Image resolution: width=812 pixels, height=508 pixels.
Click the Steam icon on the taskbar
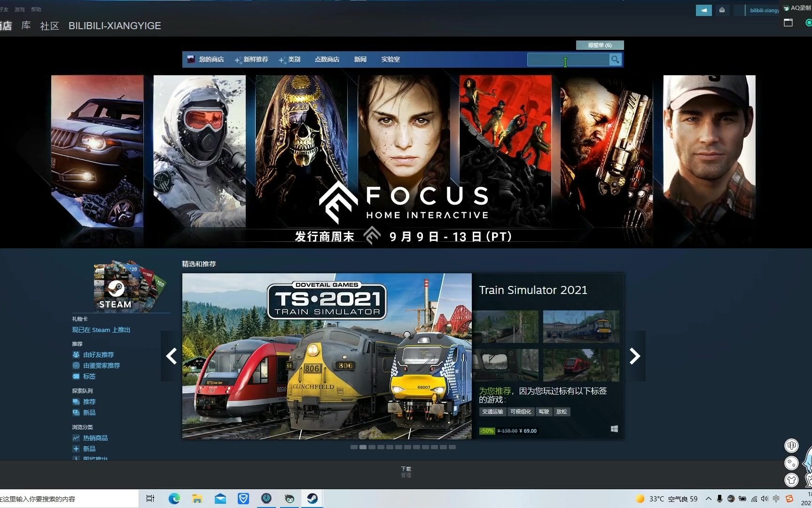pos(312,499)
